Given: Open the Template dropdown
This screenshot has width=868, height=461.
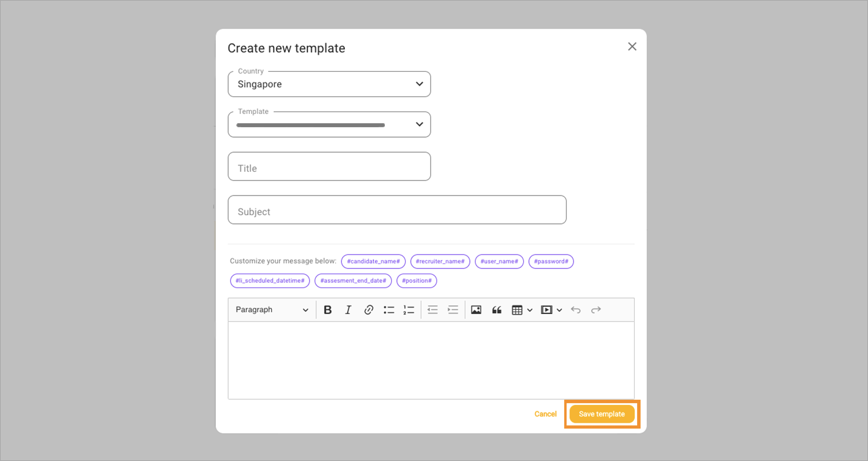Looking at the screenshot, I should pyautogui.click(x=329, y=124).
